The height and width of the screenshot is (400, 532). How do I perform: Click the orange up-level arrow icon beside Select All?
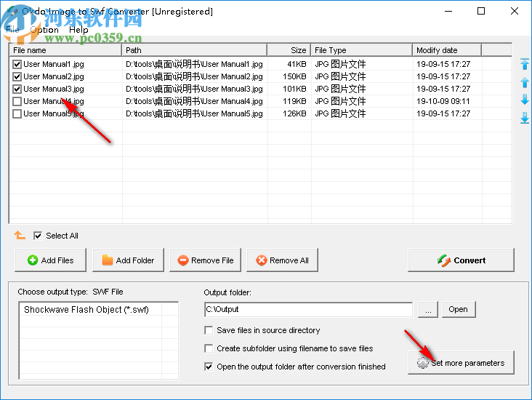pyautogui.click(x=20, y=235)
